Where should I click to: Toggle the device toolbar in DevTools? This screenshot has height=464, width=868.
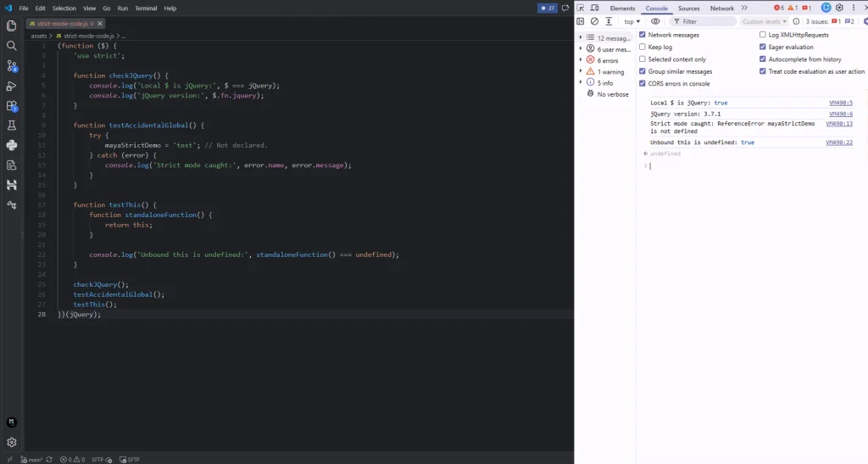click(x=595, y=8)
